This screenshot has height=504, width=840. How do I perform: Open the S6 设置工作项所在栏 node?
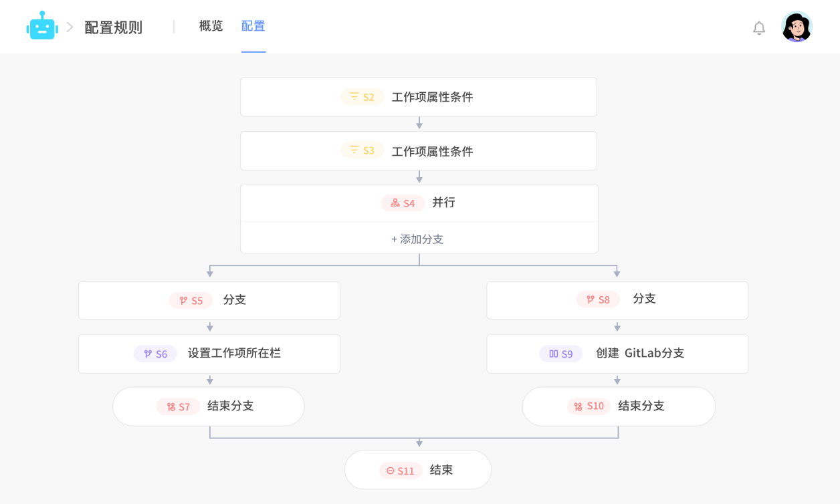[209, 354]
